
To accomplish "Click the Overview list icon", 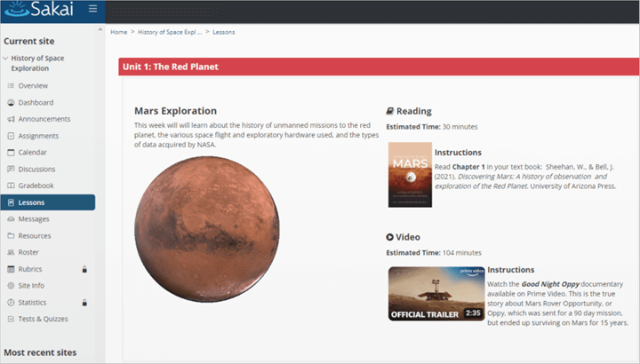I will pos(11,86).
